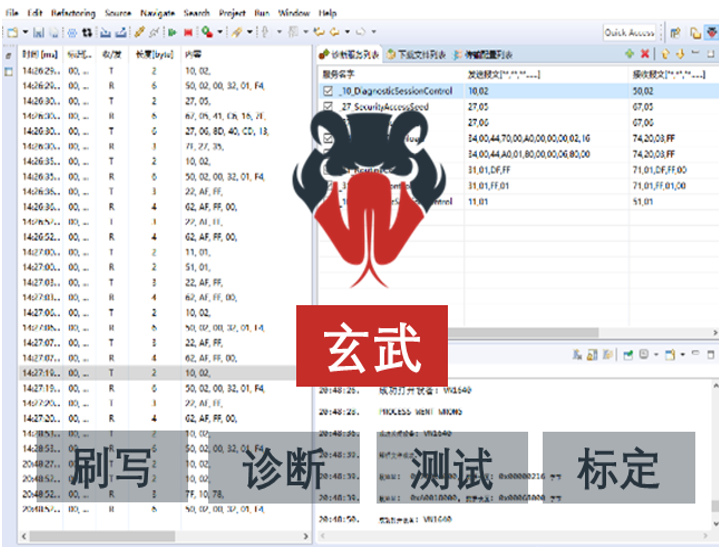The width and height of the screenshot is (719, 547).
Task: Toggle checkbox of row sending 34,00,44,70
Action: [328, 138]
